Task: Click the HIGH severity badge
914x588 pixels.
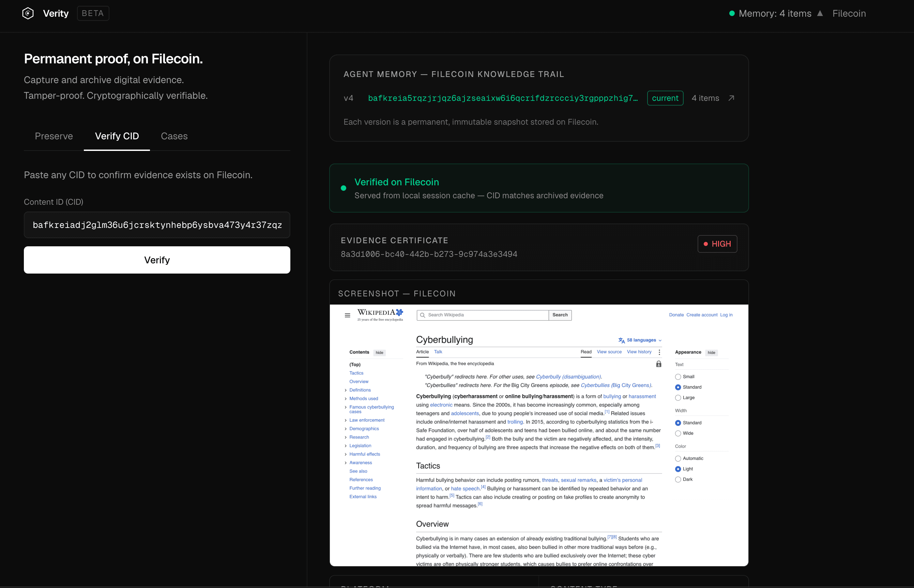Action: coord(717,244)
